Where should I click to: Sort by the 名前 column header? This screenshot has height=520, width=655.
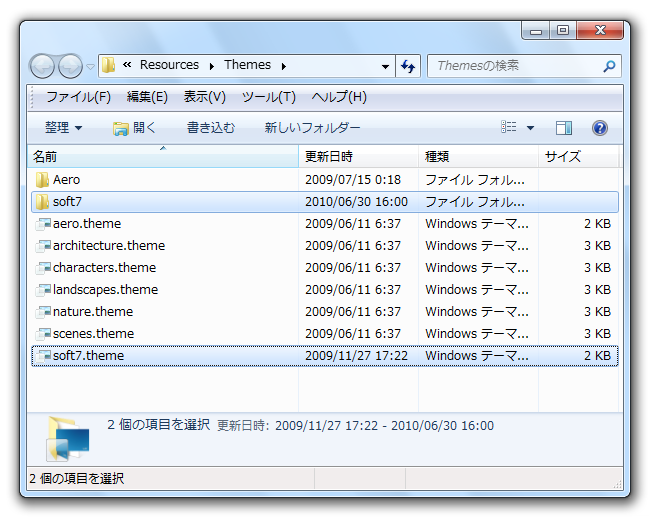click(163, 157)
